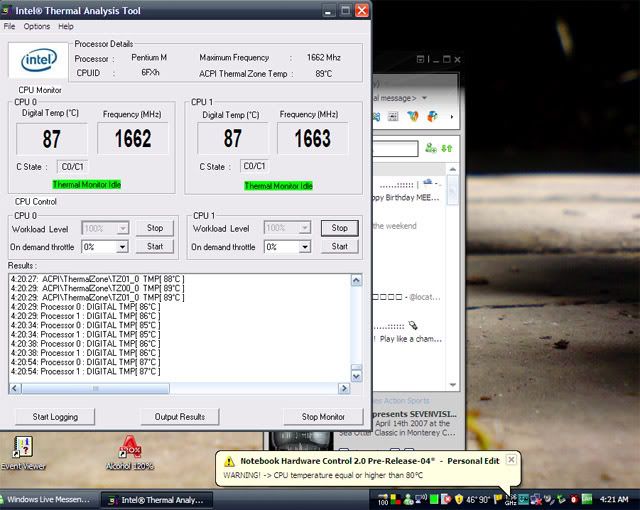
Task: Click the Intel logo image
Action: (x=38, y=61)
